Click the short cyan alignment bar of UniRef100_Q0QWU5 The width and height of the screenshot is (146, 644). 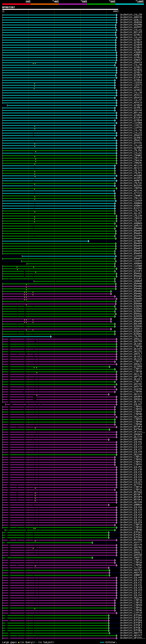(x=46, y=241)
